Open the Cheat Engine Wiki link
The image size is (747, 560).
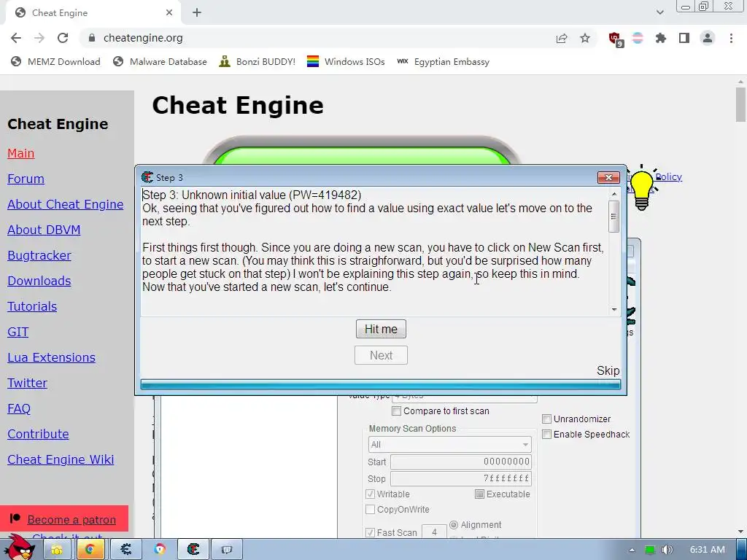(x=61, y=459)
